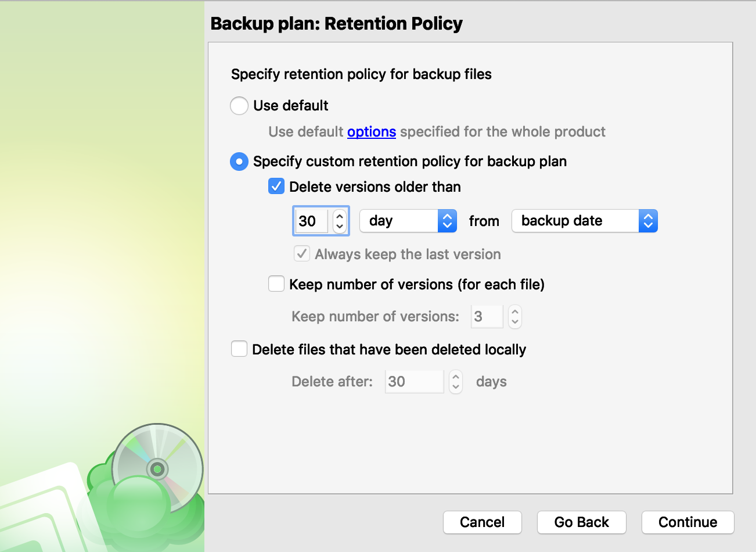Open the options hyperlink
This screenshot has width=756, height=552.
(x=371, y=132)
